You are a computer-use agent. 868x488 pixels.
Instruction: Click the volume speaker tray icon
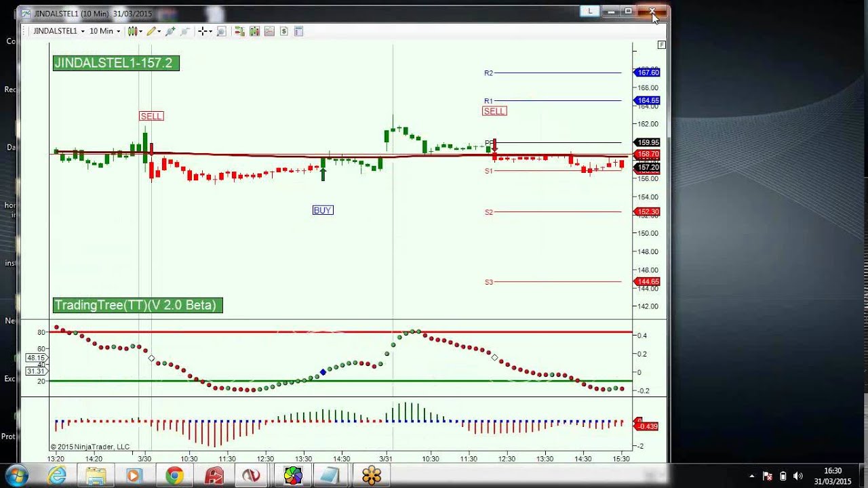click(797, 476)
